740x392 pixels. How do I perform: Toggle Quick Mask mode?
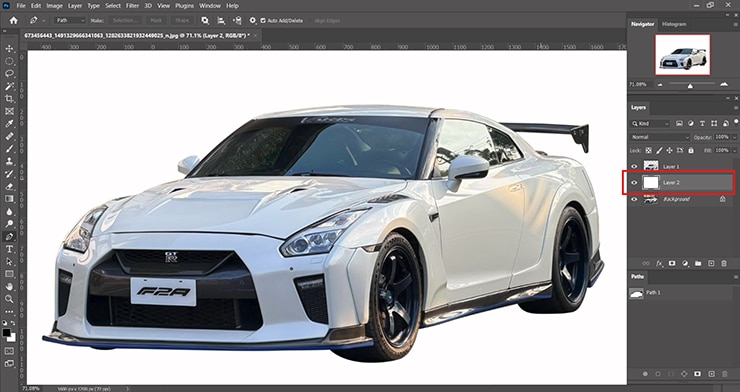click(9, 351)
